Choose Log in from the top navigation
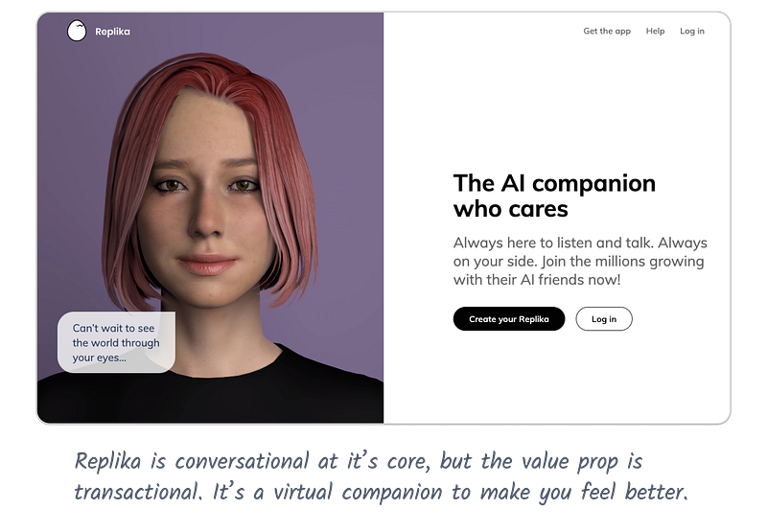767x532 pixels. coord(692,31)
